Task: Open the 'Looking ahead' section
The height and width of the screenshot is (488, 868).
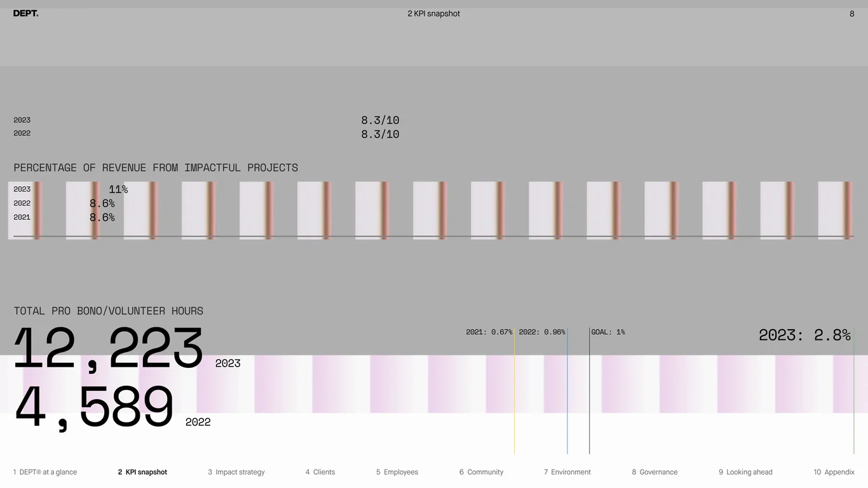Action: tap(745, 472)
